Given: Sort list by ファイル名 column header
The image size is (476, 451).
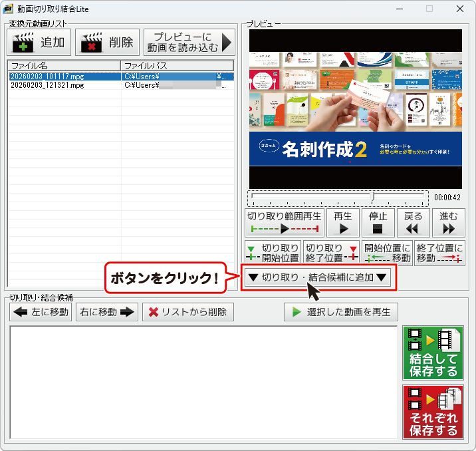Looking at the screenshot, I should [64, 66].
